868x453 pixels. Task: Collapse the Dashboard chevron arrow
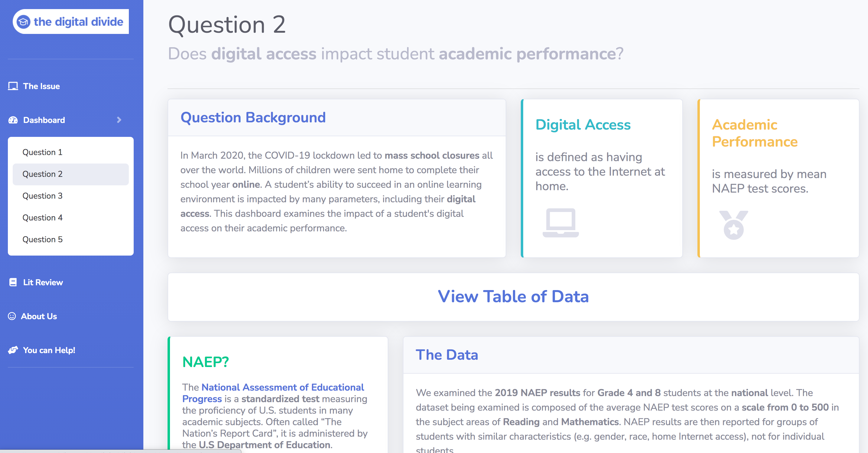pos(119,120)
